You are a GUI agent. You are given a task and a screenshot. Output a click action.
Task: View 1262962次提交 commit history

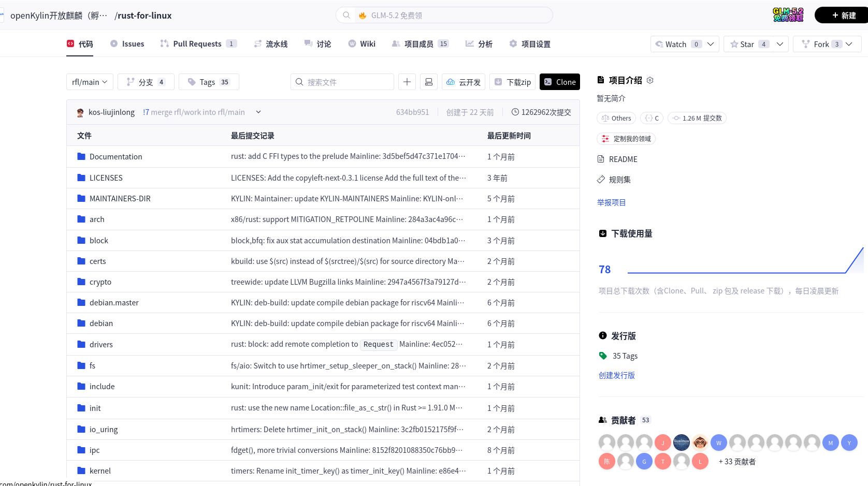click(541, 112)
